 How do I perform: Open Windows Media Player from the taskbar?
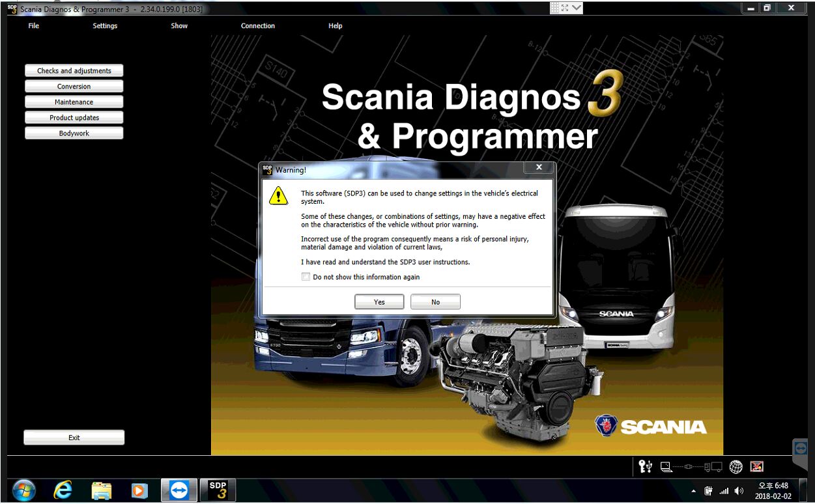click(x=139, y=490)
